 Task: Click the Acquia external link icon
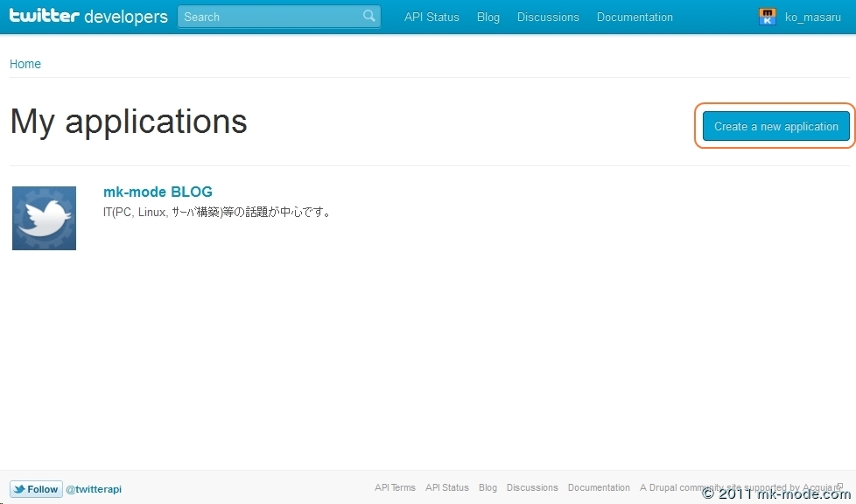(x=838, y=487)
